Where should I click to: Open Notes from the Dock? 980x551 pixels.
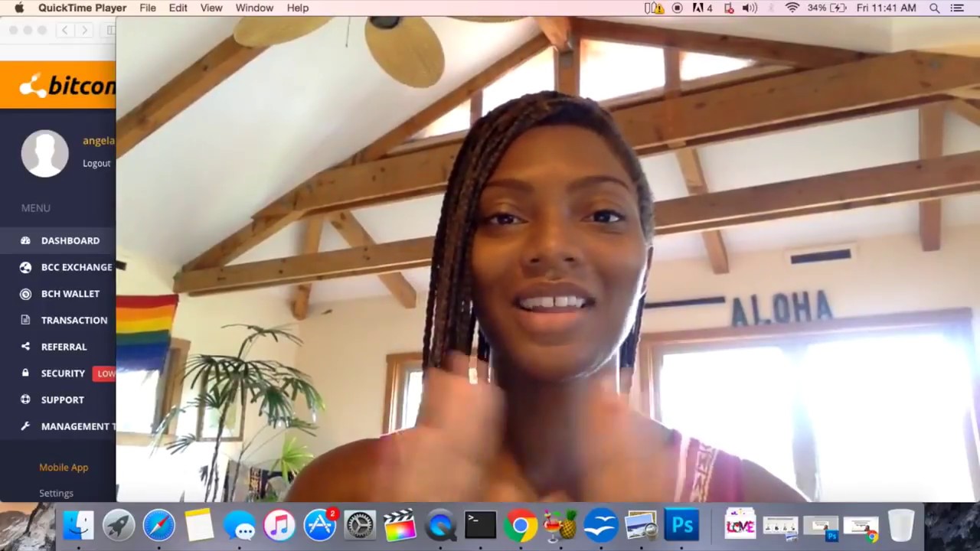point(199,526)
